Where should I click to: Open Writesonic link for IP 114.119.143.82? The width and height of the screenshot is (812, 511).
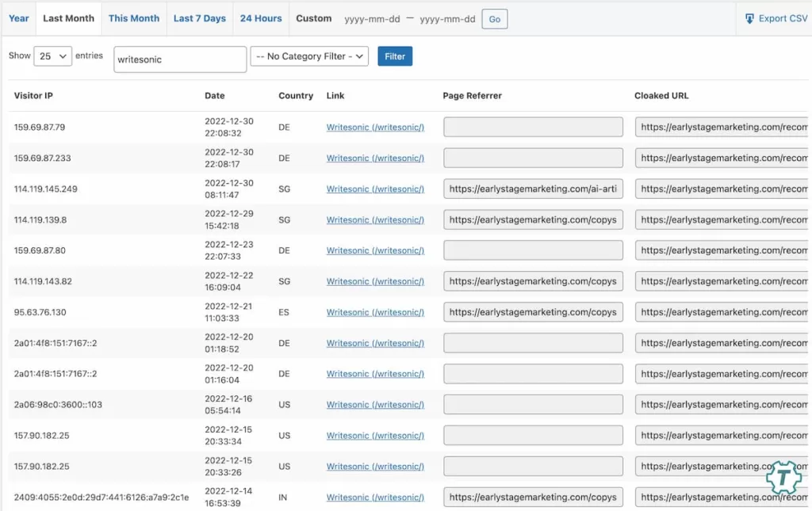point(375,281)
